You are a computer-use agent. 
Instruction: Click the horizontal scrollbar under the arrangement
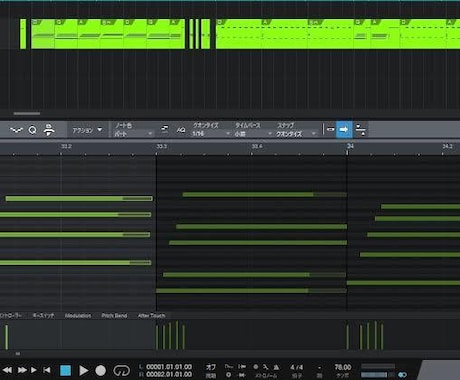coord(27,113)
